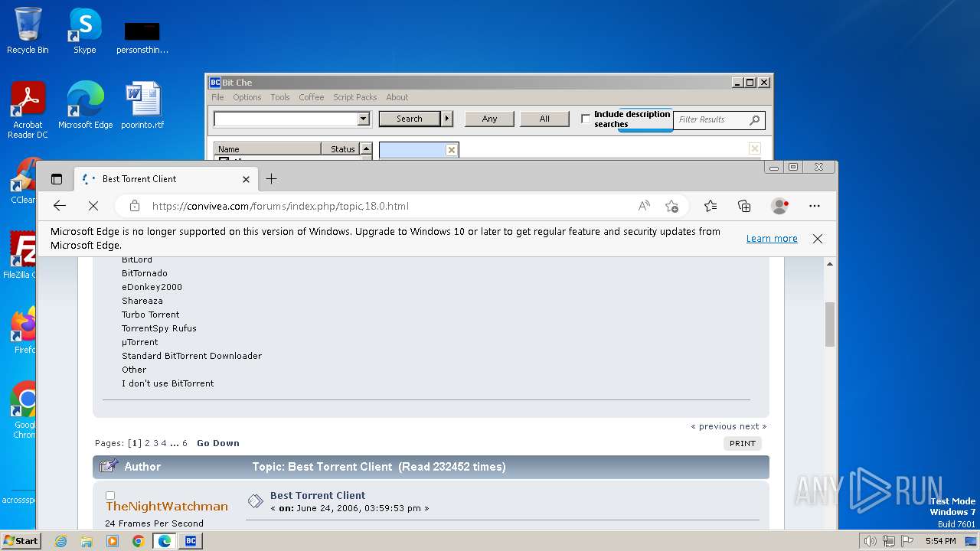The width and height of the screenshot is (980, 551).
Task: Open the Edge profile avatar
Action: 780,206
